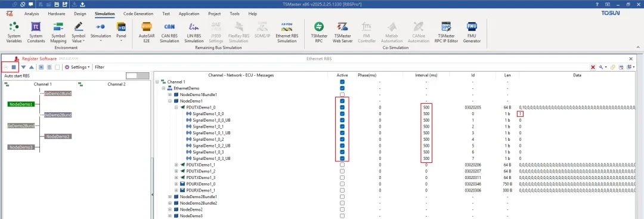Image resolution: width=644 pixels, height=219 pixels.
Task: Collapse the NodeDemo1 tree node
Action: click(170, 101)
